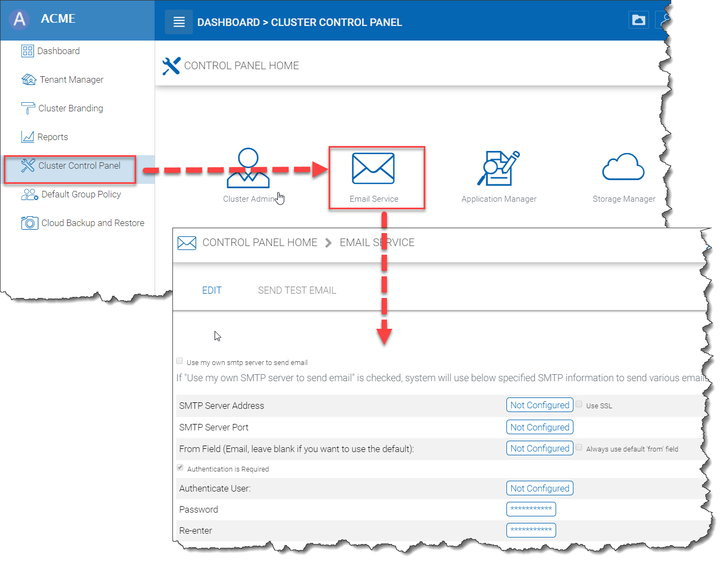
Task: Click the Re-enter password field
Action: [x=531, y=530]
